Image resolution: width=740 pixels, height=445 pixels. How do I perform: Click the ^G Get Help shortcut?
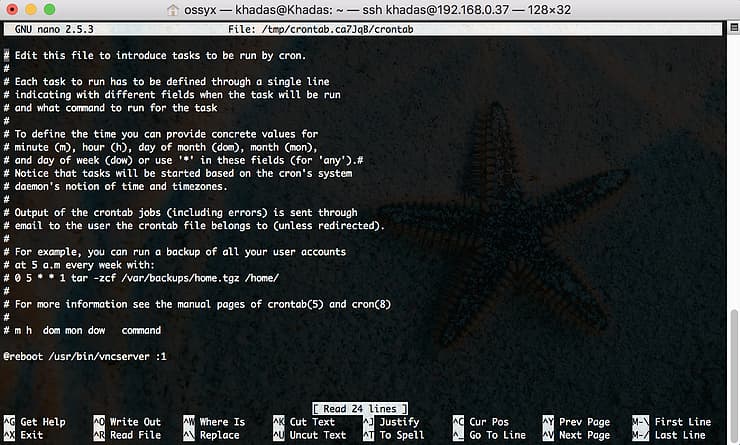(x=34, y=422)
